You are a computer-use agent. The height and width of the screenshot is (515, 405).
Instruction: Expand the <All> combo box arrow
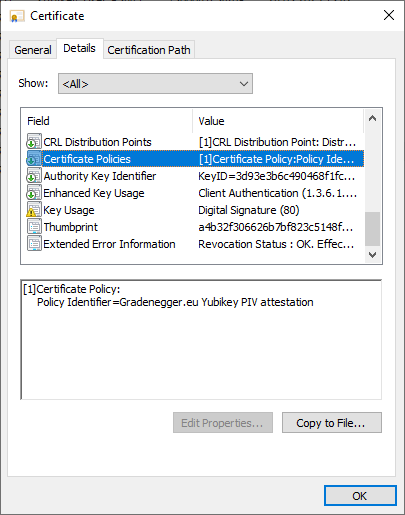coord(244,84)
